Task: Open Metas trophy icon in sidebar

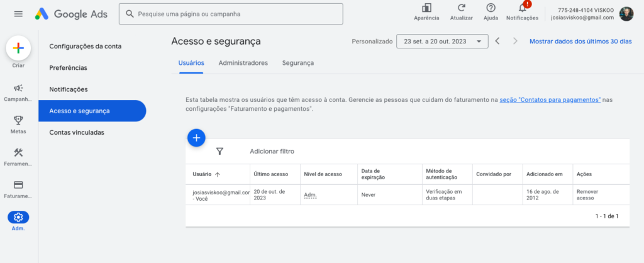Action: 18,120
